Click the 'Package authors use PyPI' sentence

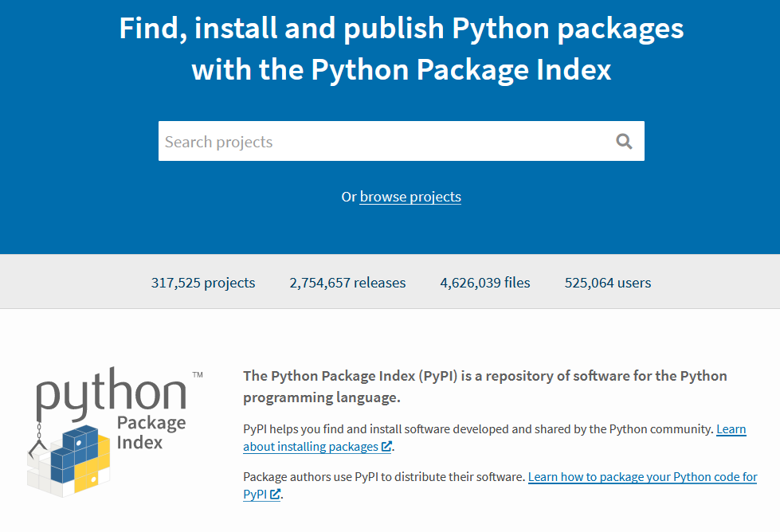(384, 477)
